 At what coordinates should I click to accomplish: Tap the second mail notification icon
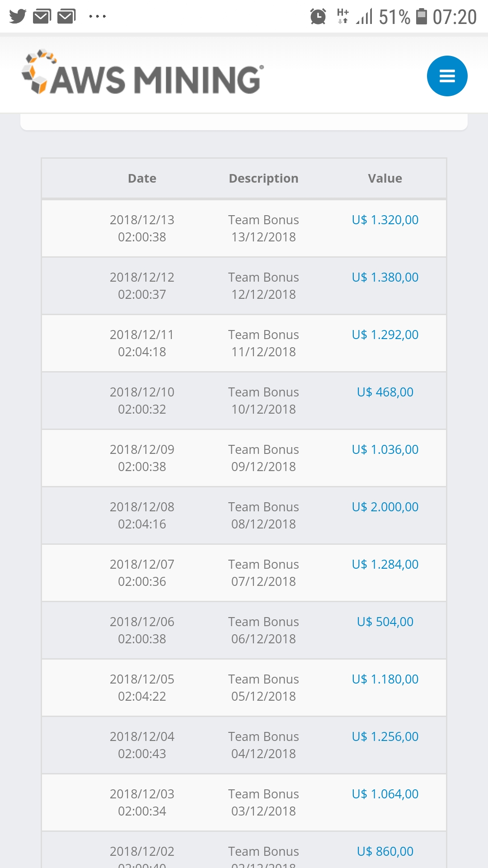pyautogui.click(x=66, y=17)
